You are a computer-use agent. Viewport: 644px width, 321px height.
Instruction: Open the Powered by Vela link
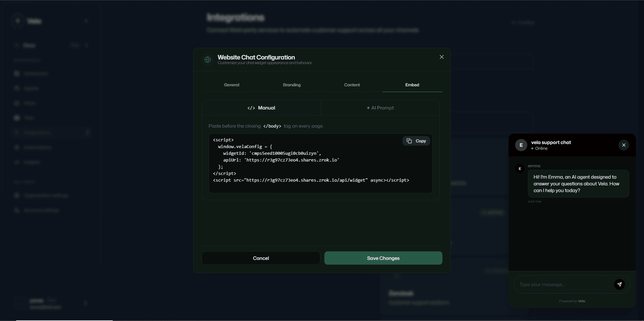coord(572,301)
